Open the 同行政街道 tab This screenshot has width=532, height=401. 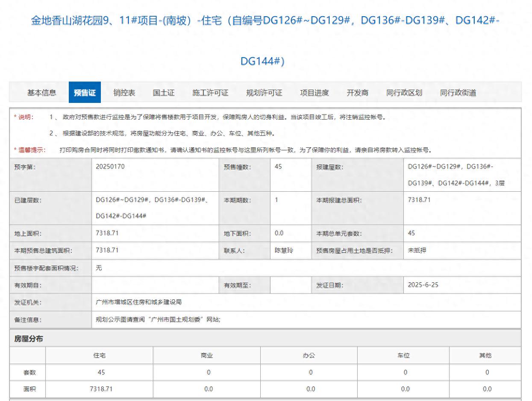point(458,93)
